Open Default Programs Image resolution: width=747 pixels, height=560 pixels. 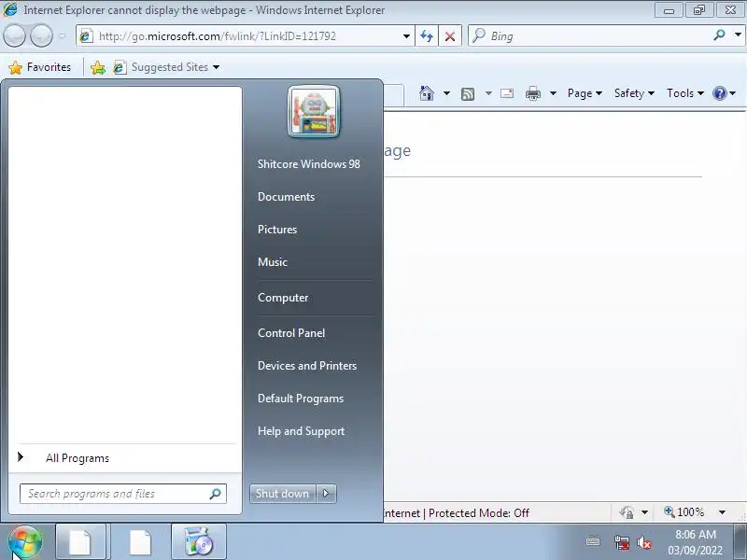301,399
